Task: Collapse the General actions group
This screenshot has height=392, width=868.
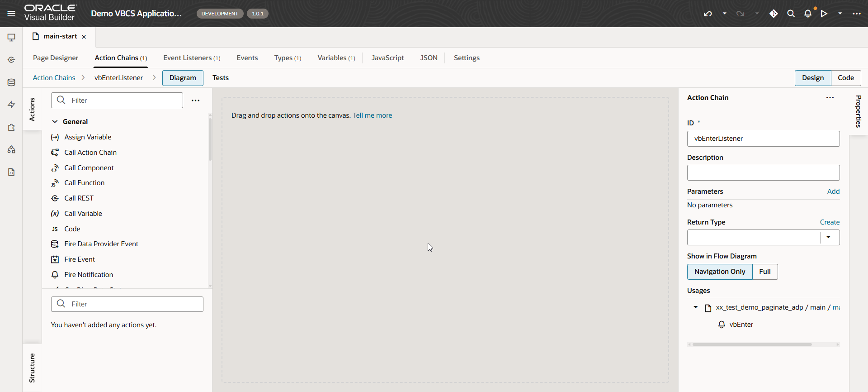Action: tap(55, 122)
